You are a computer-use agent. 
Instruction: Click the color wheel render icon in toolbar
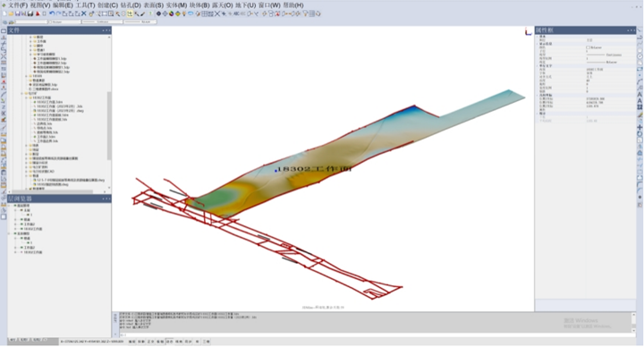171,13
